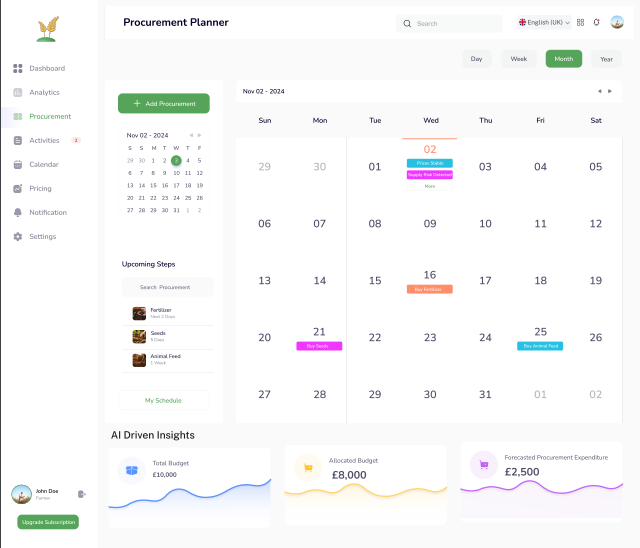Open the apps grid icon in the header
640x548 pixels.
580,22
